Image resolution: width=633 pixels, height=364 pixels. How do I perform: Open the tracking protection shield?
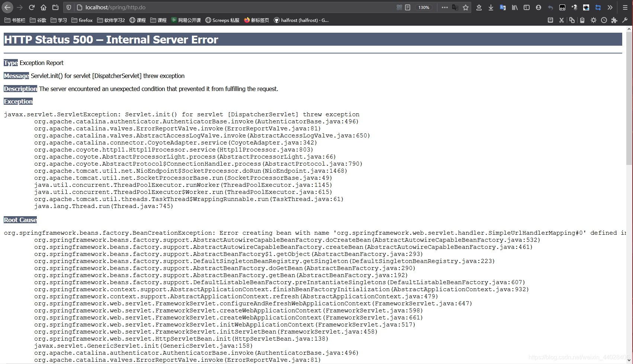tap(69, 7)
